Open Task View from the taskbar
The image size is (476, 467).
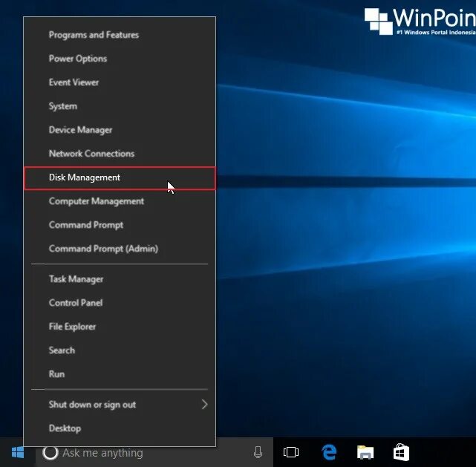291,452
